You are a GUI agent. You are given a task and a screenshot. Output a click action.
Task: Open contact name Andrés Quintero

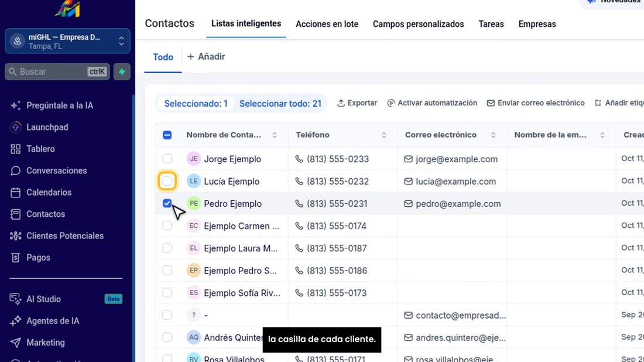pyautogui.click(x=233, y=338)
